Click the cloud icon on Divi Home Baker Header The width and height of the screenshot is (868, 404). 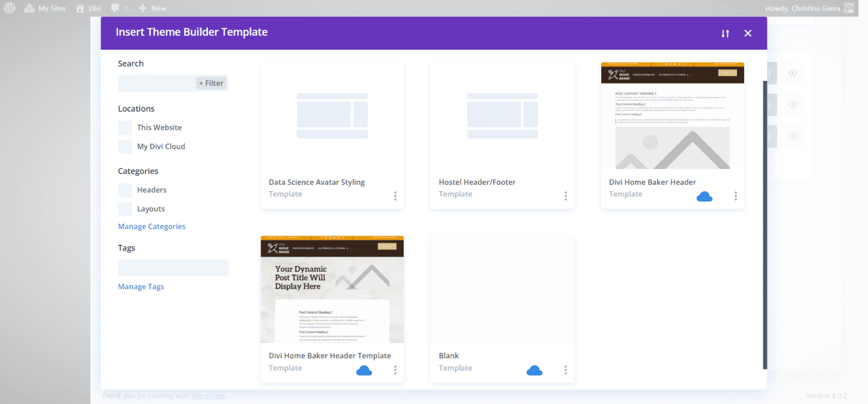pyautogui.click(x=704, y=196)
